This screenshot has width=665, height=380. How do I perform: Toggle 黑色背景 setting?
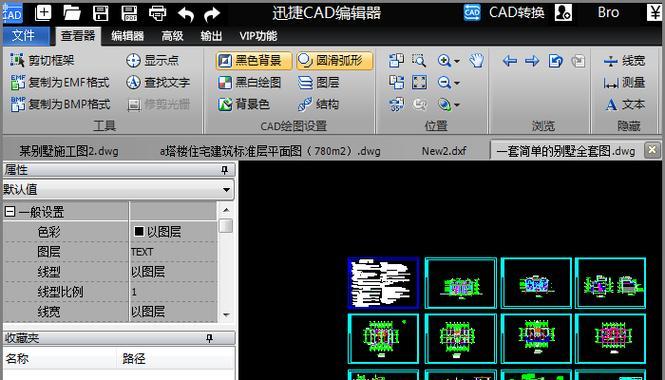(x=254, y=61)
